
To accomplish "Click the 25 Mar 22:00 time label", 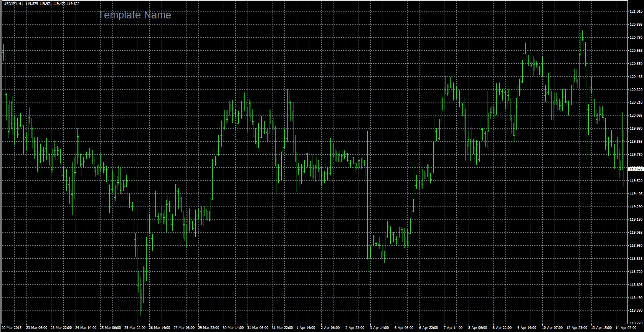I will click(x=135, y=328).
